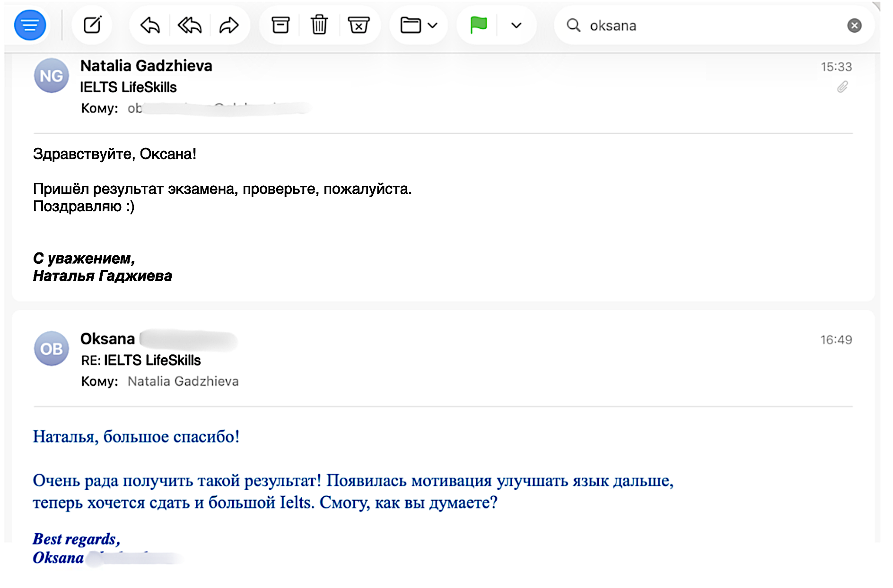
Task: Compose a new message
Action: tap(92, 25)
